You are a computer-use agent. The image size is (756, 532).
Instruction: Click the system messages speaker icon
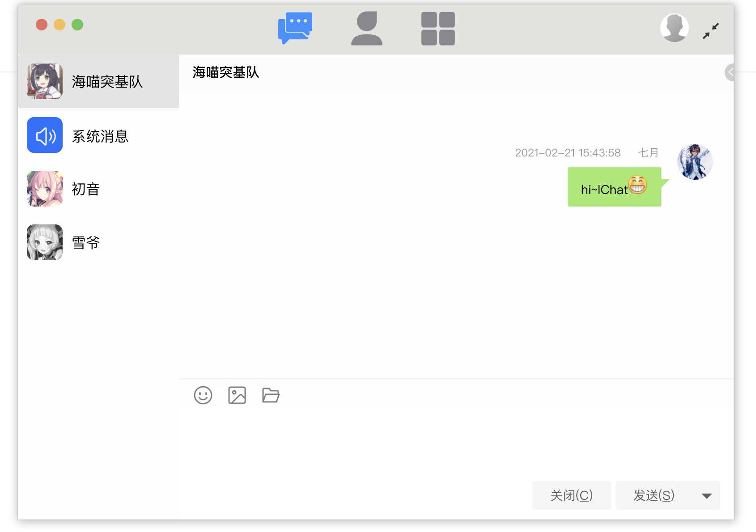click(44, 135)
